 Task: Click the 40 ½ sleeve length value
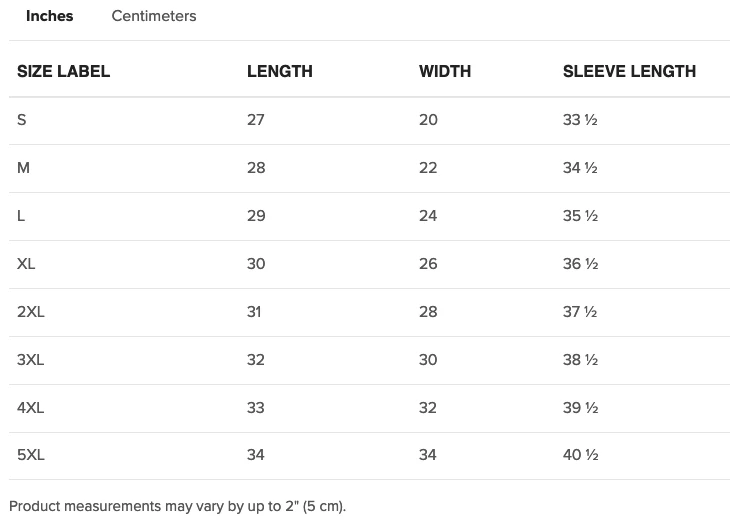click(x=581, y=454)
